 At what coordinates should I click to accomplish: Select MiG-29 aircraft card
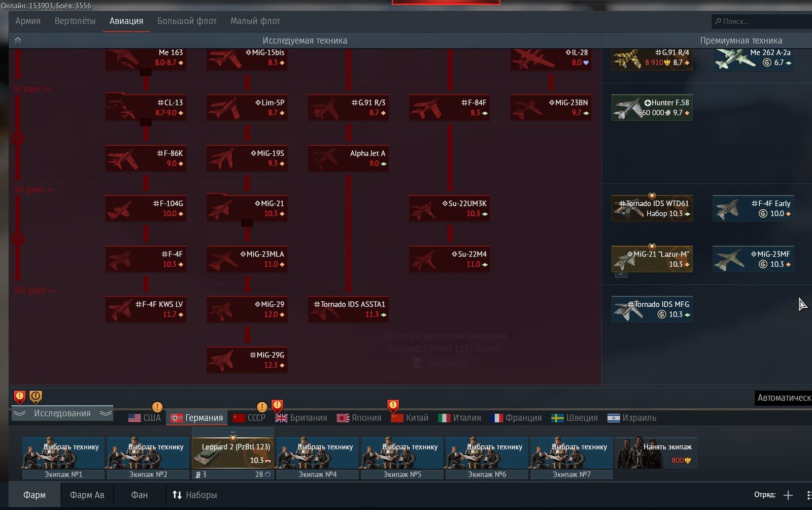click(x=247, y=309)
